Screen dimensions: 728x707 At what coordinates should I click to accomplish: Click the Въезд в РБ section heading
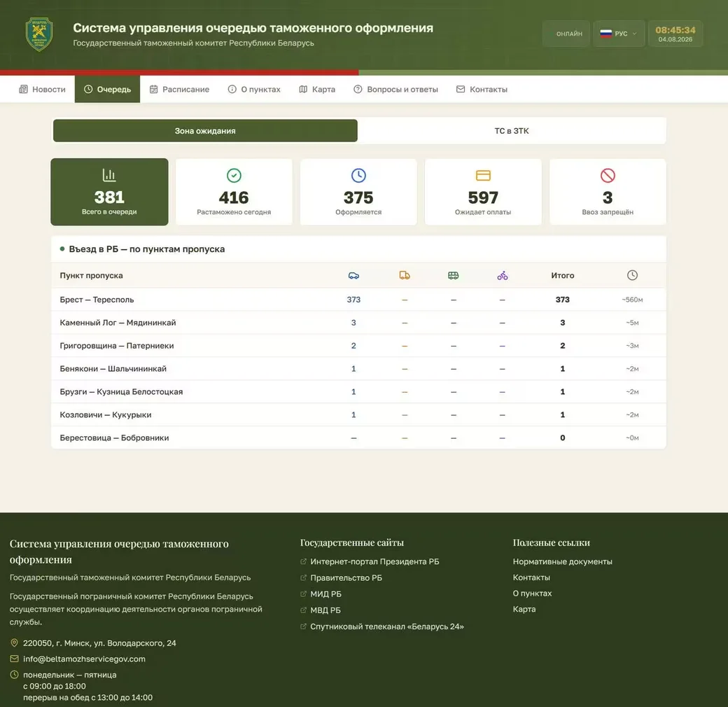(147, 249)
